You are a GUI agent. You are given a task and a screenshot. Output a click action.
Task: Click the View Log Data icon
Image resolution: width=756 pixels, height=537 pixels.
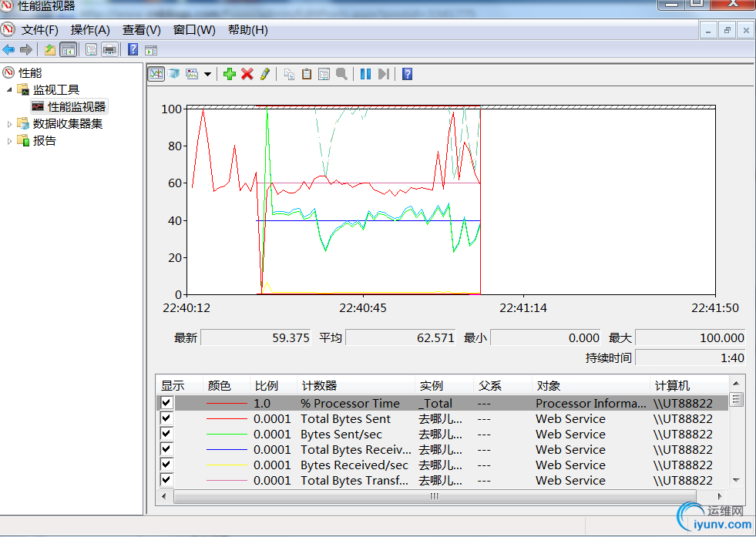(x=173, y=74)
